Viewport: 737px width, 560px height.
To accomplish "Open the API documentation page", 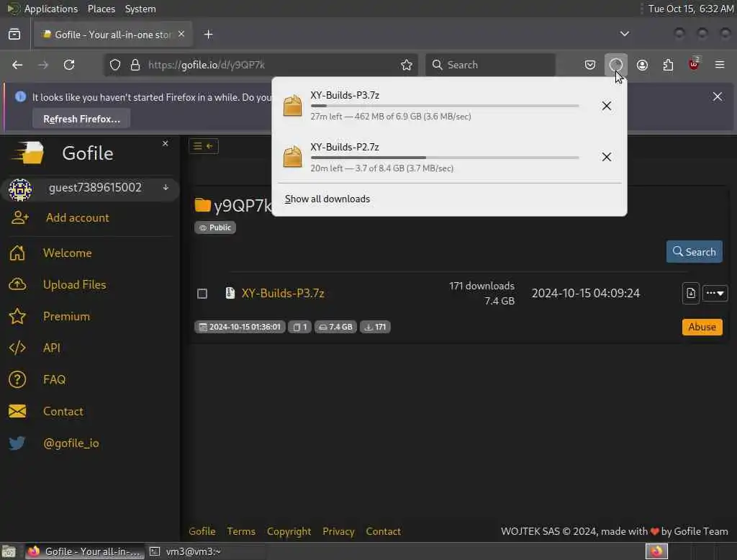I will coord(51,348).
